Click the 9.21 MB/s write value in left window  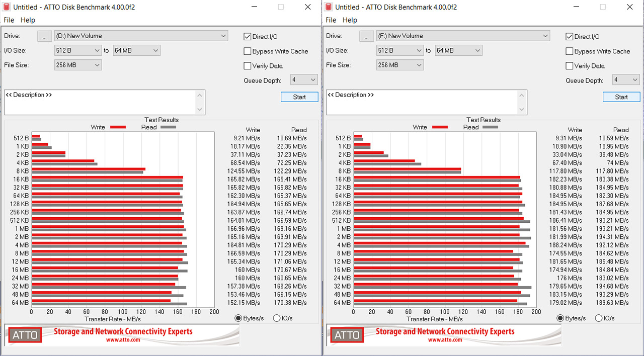coord(247,138)
